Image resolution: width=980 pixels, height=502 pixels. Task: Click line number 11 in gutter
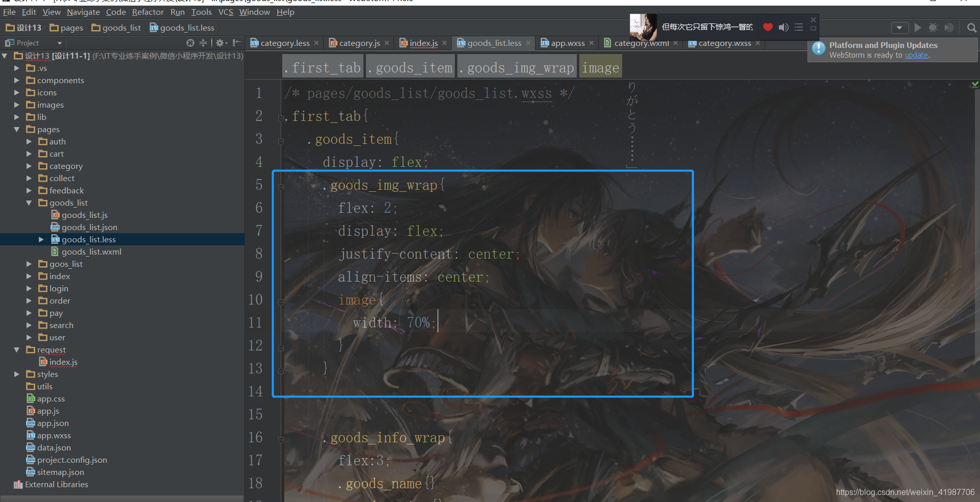255,322
